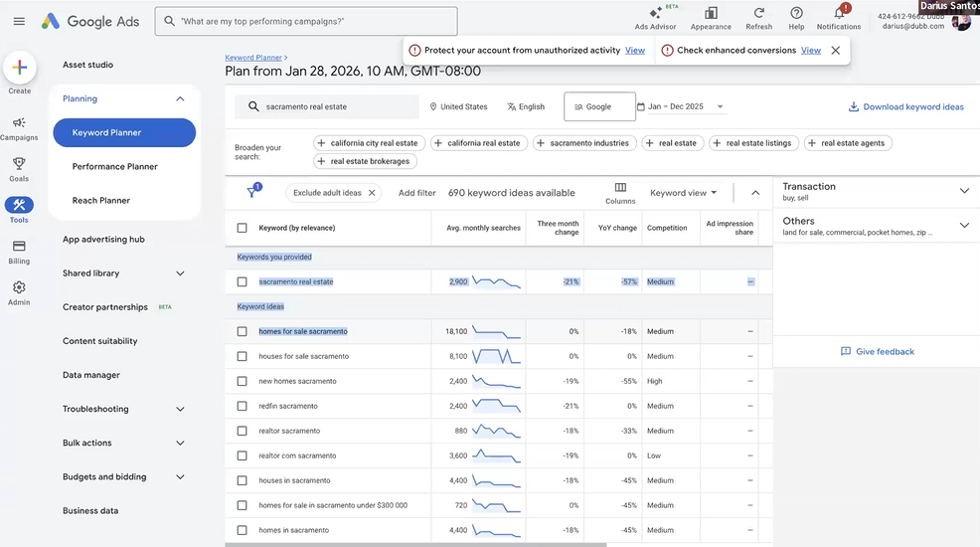980x547 pixels.
Task: Open the Keyword view dropdown
Action: (x=683, y=193)
